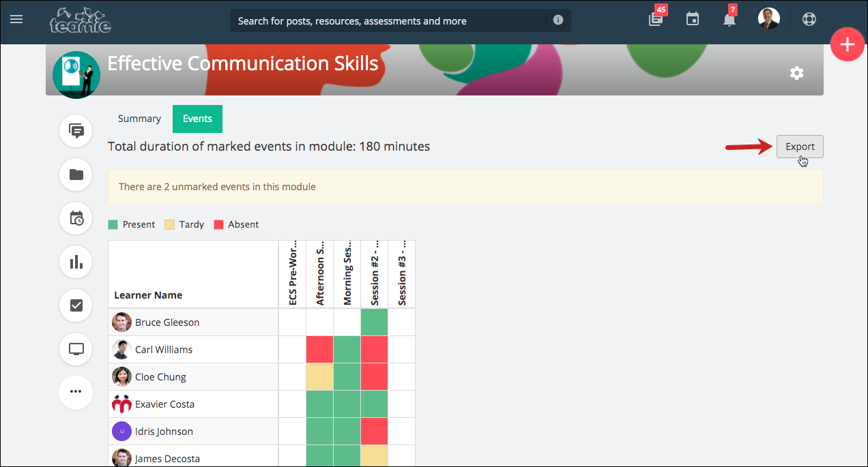Click Bruce Gleeson's green Session #2 cell
The image size is (868, 467).
tap(375, 322)
